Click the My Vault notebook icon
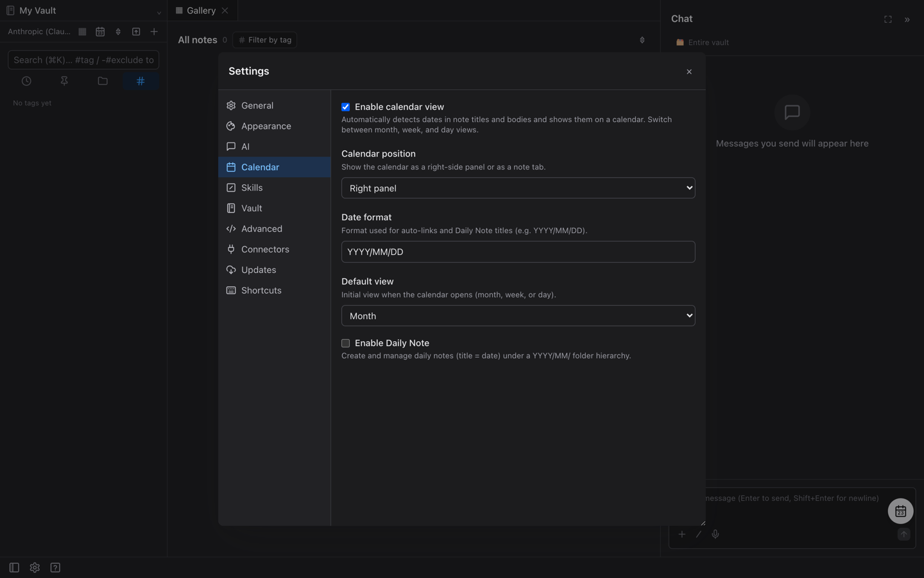Image resolution: width=924 pixels, height=578 pixels. coord(10,10)
